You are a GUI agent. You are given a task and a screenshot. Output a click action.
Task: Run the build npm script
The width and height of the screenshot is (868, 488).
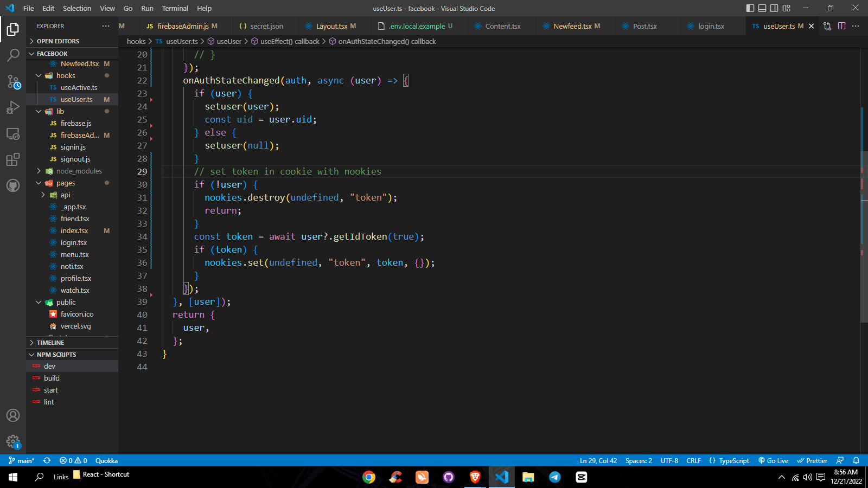tap(72, 378)
